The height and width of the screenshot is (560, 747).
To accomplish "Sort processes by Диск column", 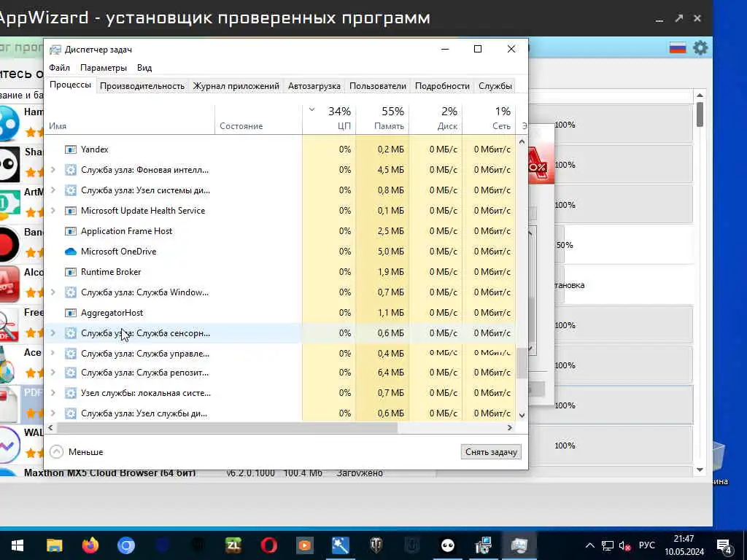I will (436, 120).
